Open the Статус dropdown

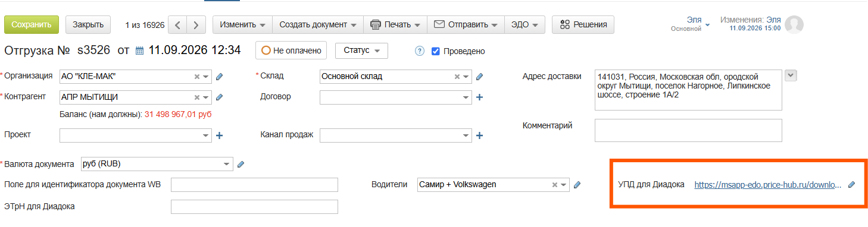coord(361,51)
